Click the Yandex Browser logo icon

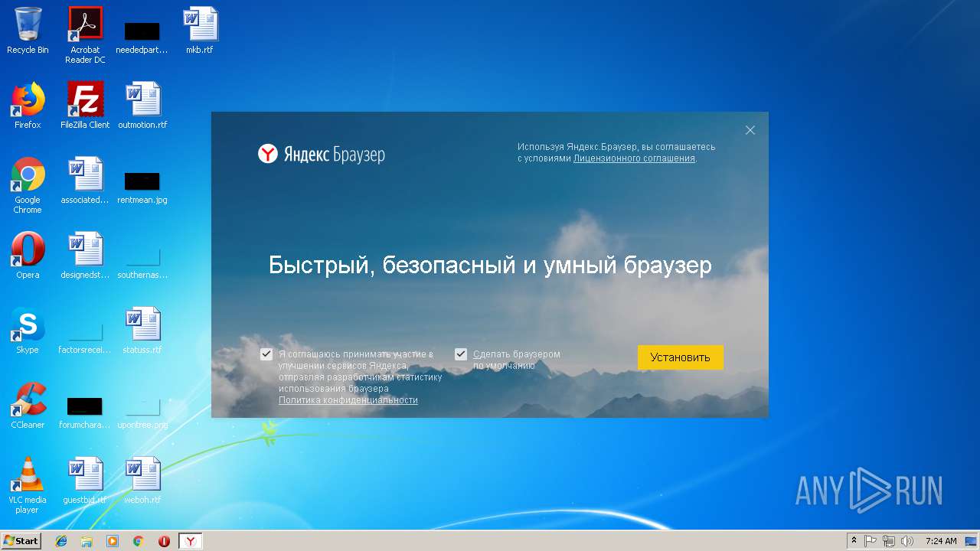267,154
